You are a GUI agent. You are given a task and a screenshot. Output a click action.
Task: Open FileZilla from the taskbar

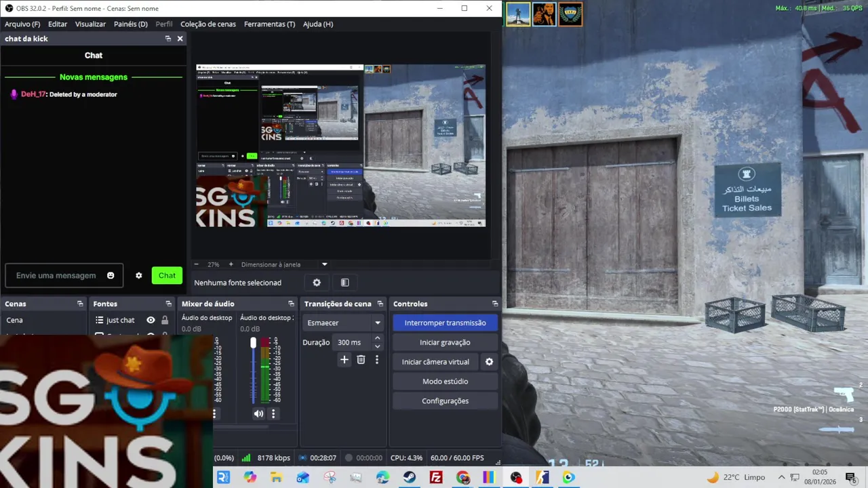(436, 477)
